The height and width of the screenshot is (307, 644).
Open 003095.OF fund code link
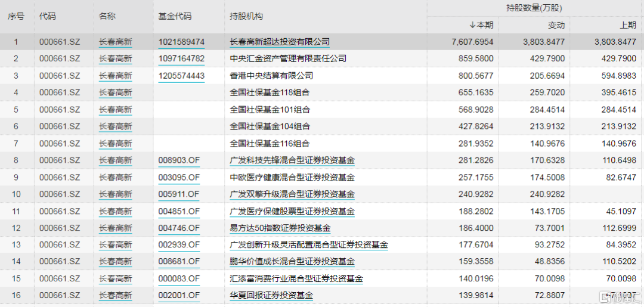click(x=179, y=177)
